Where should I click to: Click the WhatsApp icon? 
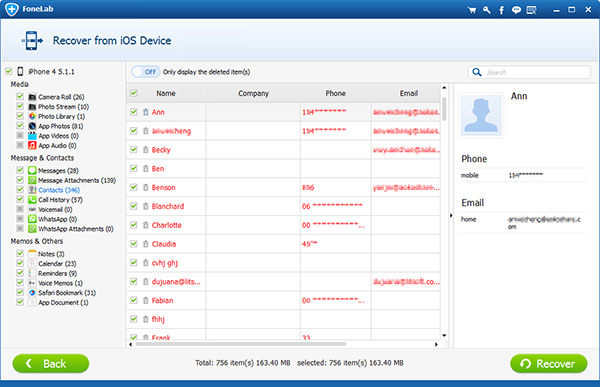point(32,219)
